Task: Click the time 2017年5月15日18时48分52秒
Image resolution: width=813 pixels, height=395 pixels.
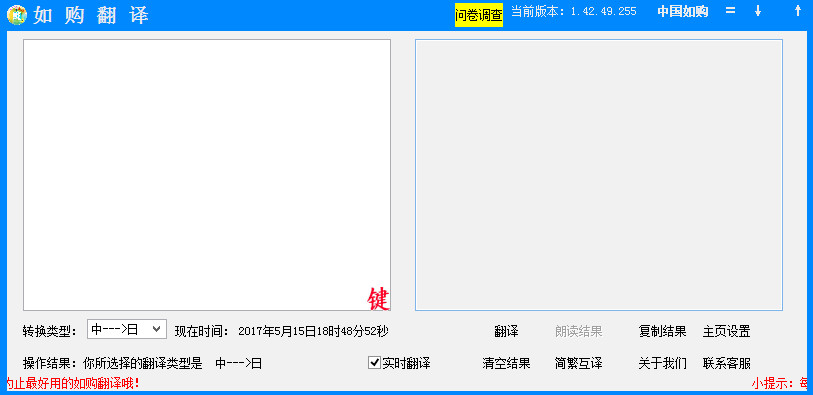Action: click(x=313, y=331)
